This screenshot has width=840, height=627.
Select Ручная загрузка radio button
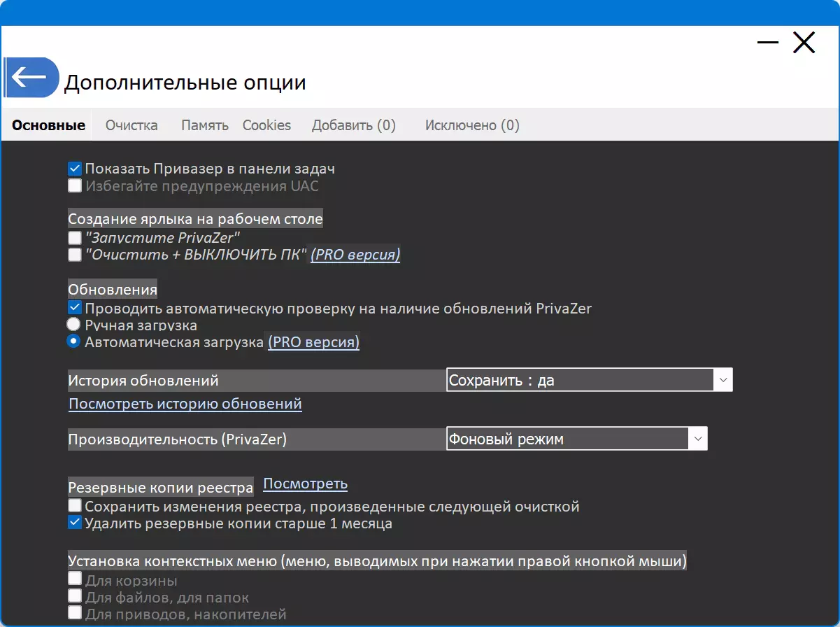pyautogui.click(x=73, y=325)
